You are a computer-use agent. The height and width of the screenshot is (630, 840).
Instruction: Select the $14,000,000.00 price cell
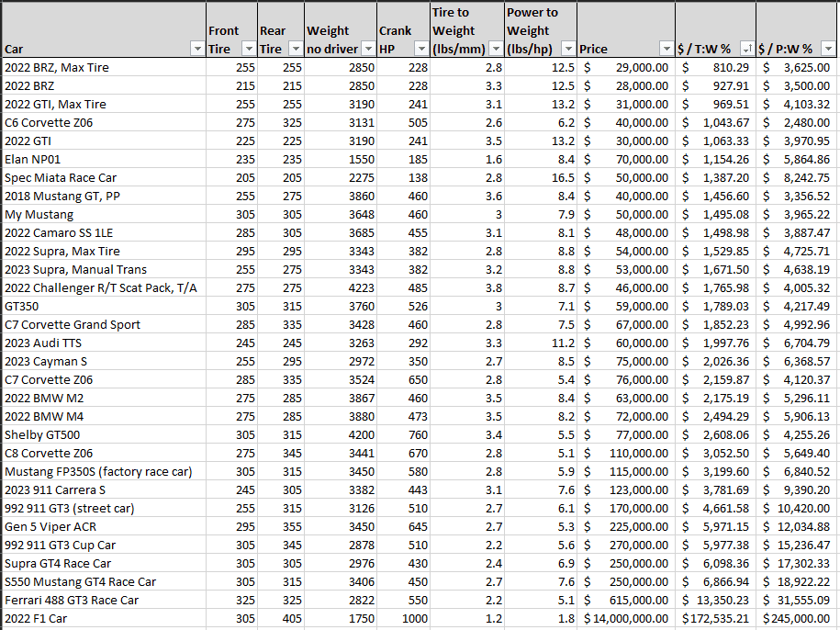tap(626, 618)
